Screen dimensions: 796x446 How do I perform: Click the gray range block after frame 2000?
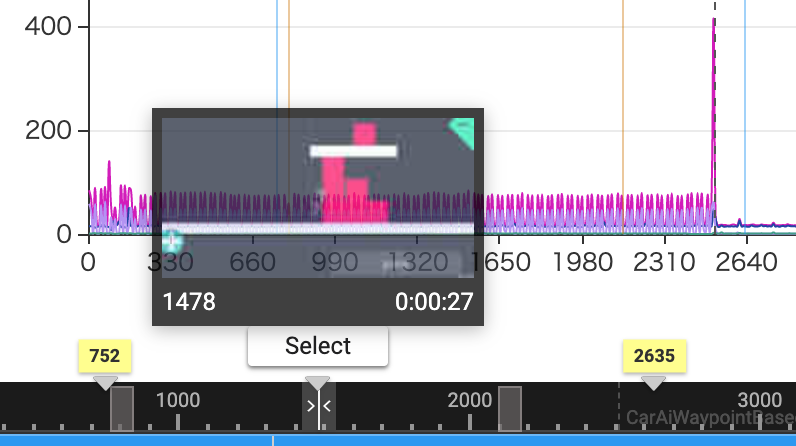[x=510, y=409]
